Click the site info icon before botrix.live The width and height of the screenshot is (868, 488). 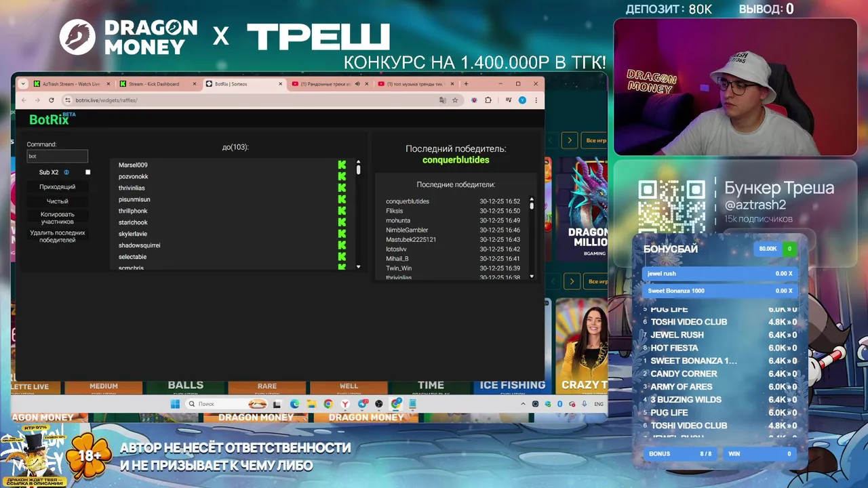point(66,100)
